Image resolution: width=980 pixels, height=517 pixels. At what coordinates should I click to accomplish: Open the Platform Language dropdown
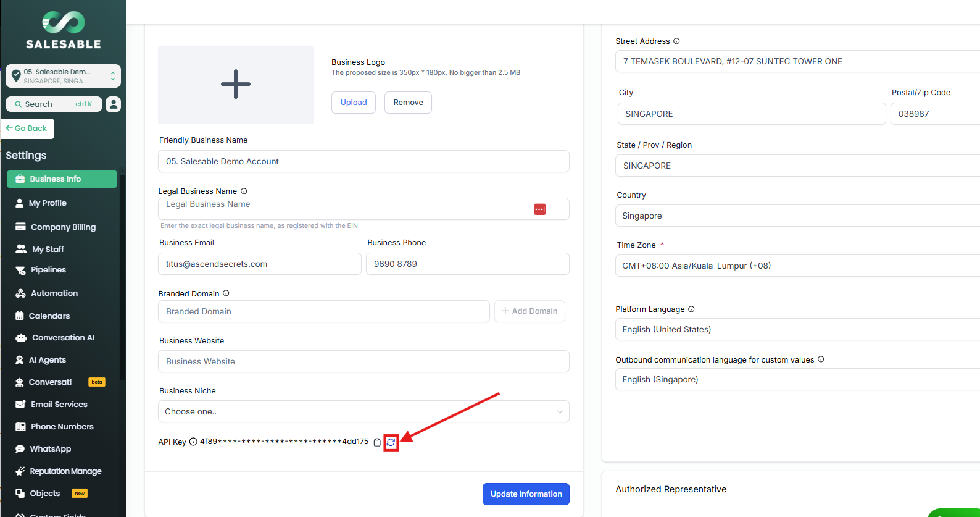coord(797,329)
